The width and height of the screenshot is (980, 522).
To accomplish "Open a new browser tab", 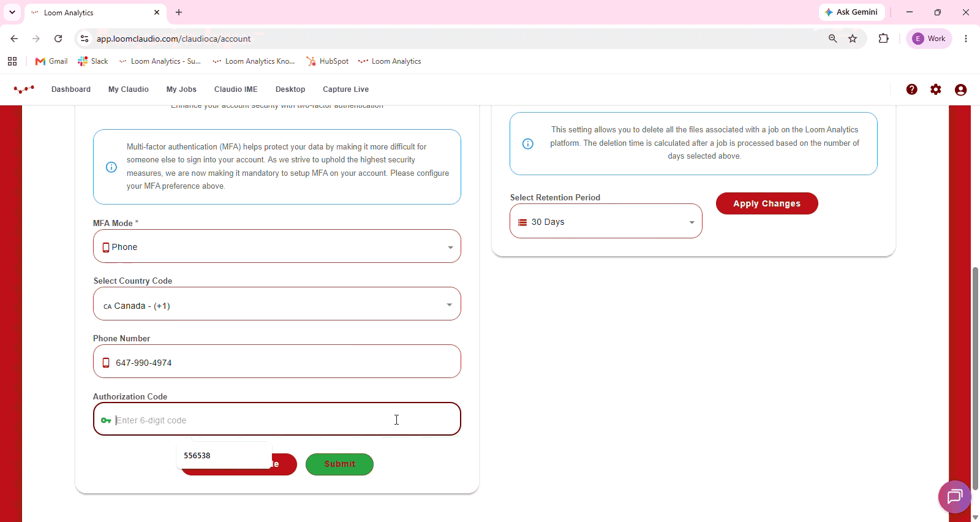I will point(179,12).
